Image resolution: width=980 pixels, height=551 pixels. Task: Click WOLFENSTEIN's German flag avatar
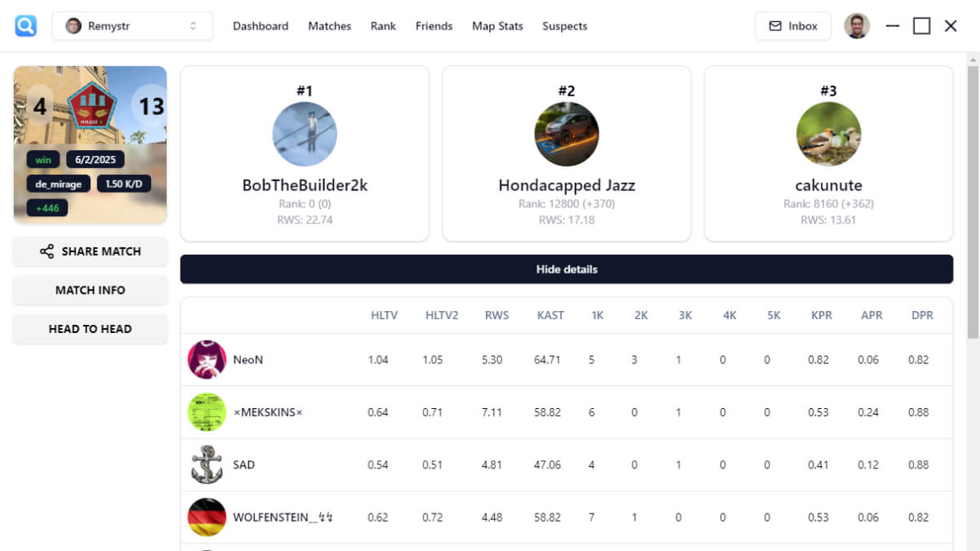[x=207, y=517]
